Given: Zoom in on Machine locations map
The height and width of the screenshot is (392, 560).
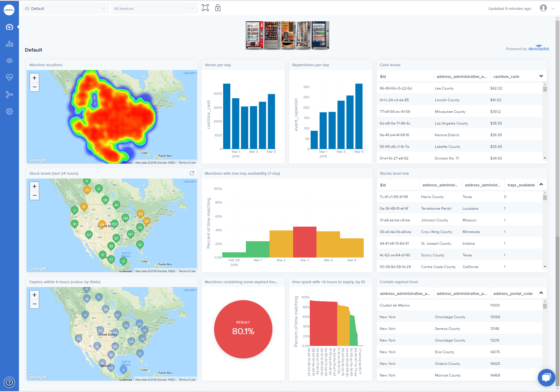Looking at the screenshot, I should (34, 78).
